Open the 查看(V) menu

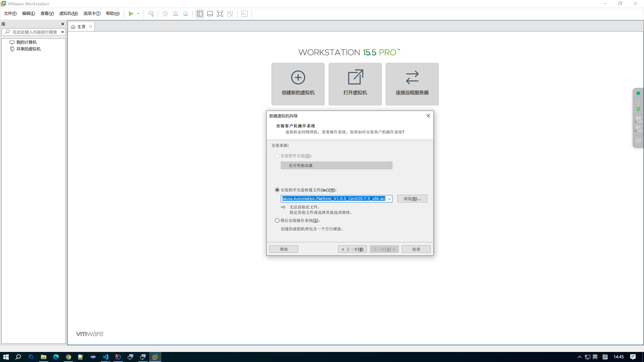click(x=47, y=13)
